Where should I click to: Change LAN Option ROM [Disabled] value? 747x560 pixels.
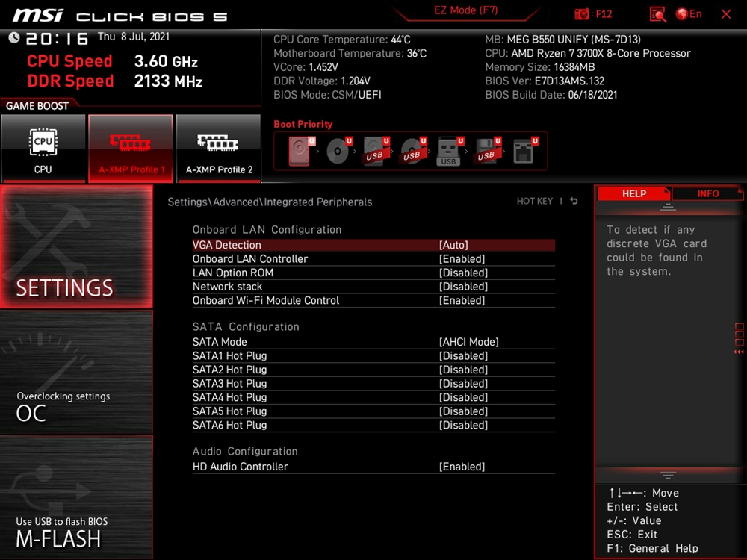pos(463,273)
